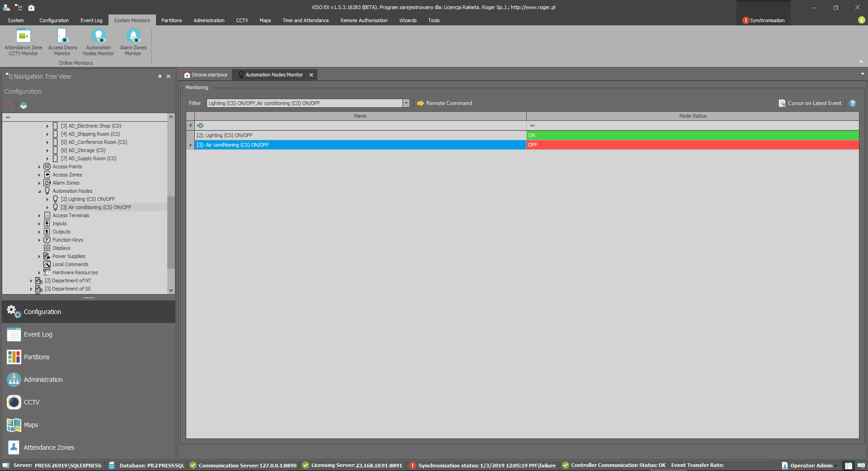Open the Filter dropdown list
868x471 pixels.
[406, 103]
